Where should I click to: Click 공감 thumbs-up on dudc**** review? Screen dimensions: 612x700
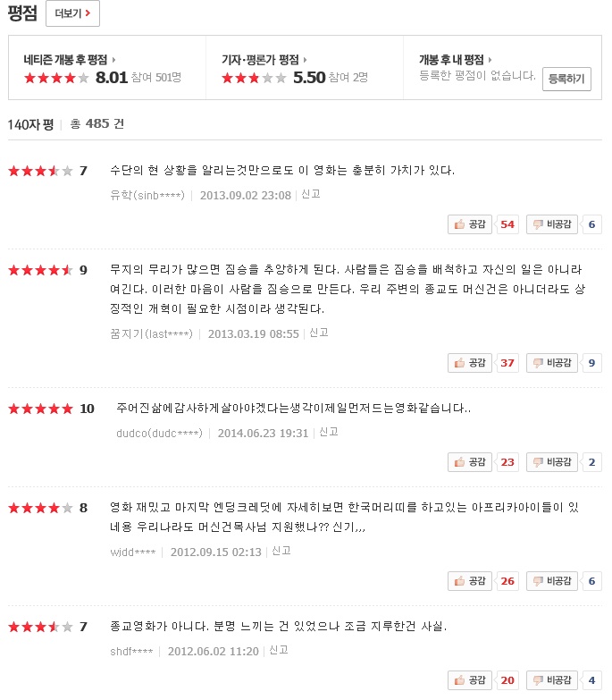point(470,461)
